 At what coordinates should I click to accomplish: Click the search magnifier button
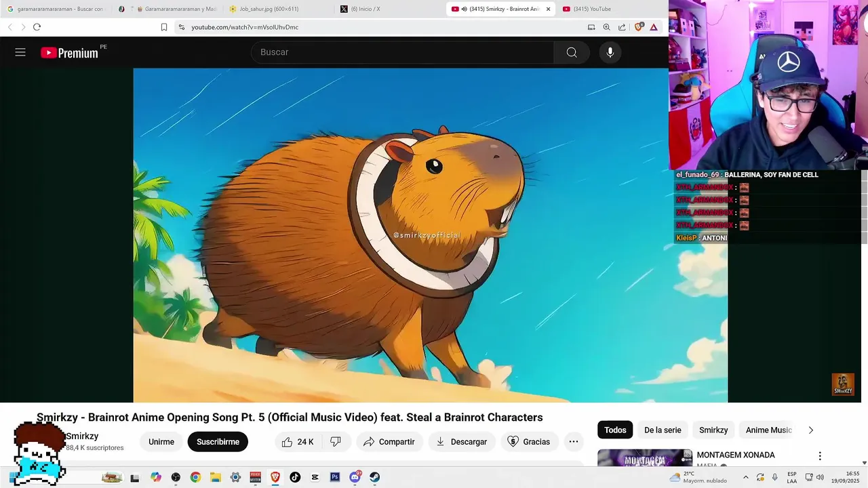(572, 52)
